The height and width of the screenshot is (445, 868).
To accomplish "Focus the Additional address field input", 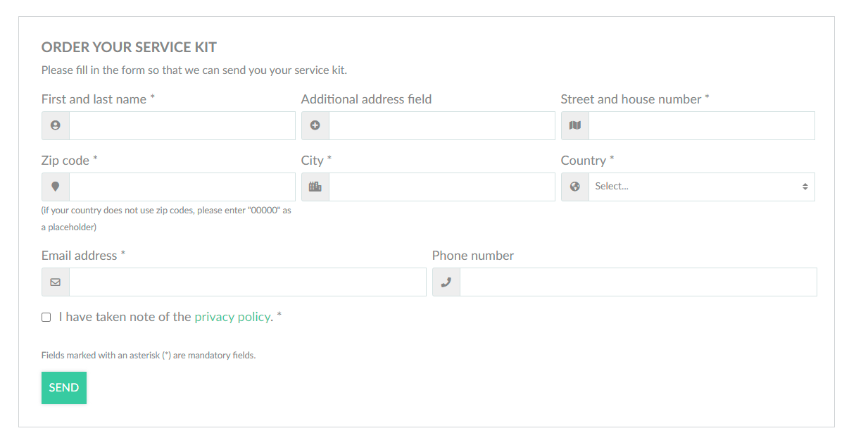I will click(x=442, y=125).
